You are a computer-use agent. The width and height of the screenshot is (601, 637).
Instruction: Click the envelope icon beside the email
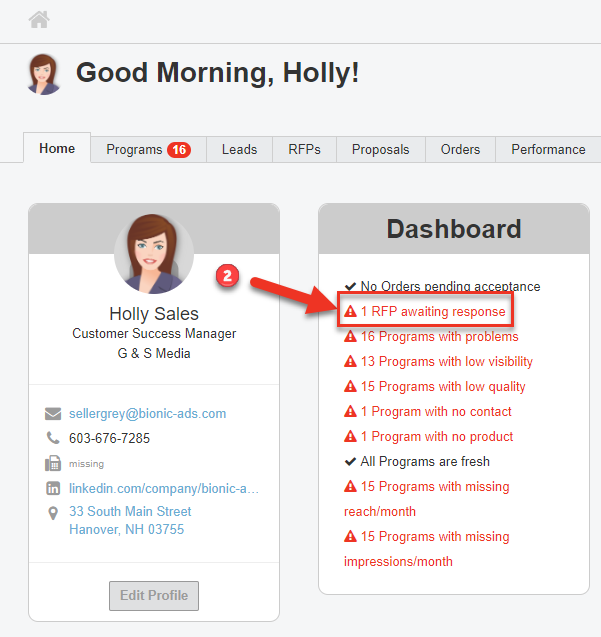point(53,414)
